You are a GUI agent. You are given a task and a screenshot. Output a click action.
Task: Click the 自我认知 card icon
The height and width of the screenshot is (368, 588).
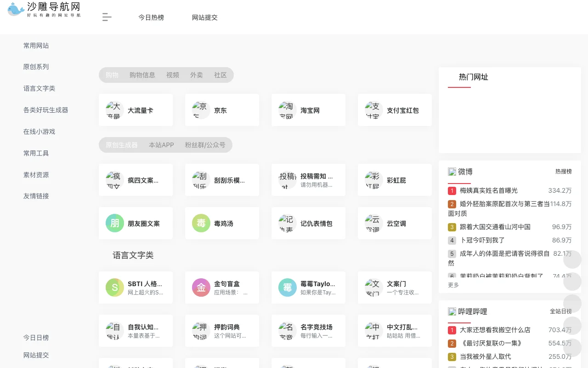pyautogui.click(x=115, y=331)
